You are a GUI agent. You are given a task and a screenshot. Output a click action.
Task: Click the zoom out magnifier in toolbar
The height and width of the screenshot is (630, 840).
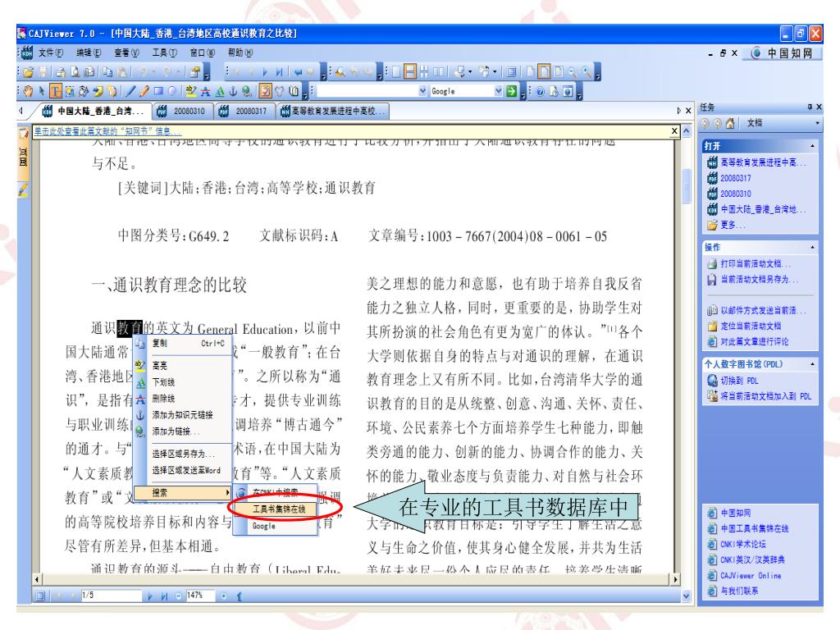[x=572, y=71]
